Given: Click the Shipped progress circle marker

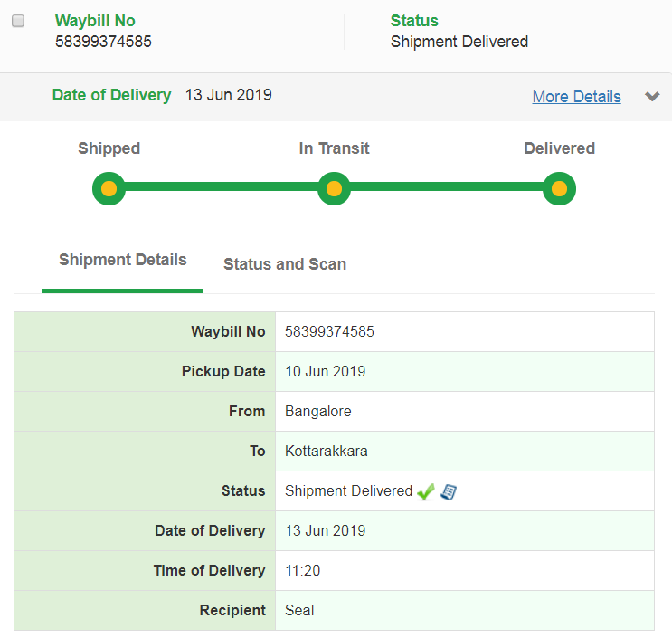Looking at the screenshot, I should pos(109,189).
